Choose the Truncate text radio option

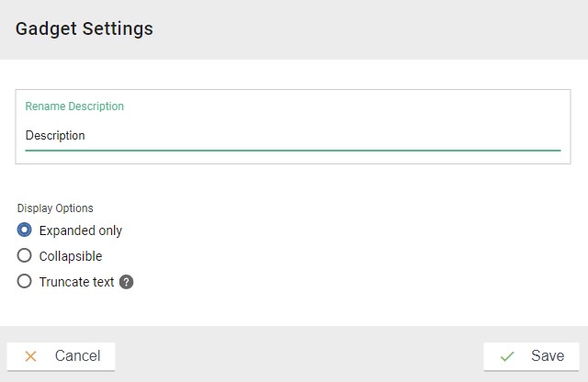[25, 282]
